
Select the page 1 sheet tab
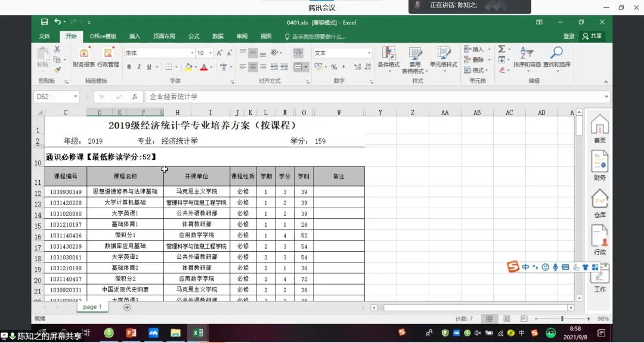point(92,307)
